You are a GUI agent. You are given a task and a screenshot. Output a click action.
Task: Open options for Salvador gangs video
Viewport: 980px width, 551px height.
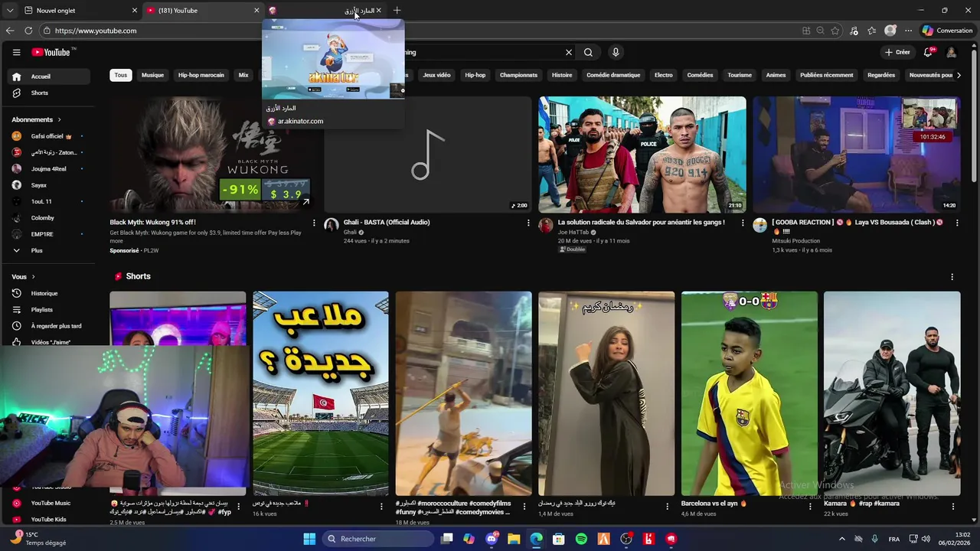pos(742,223)
